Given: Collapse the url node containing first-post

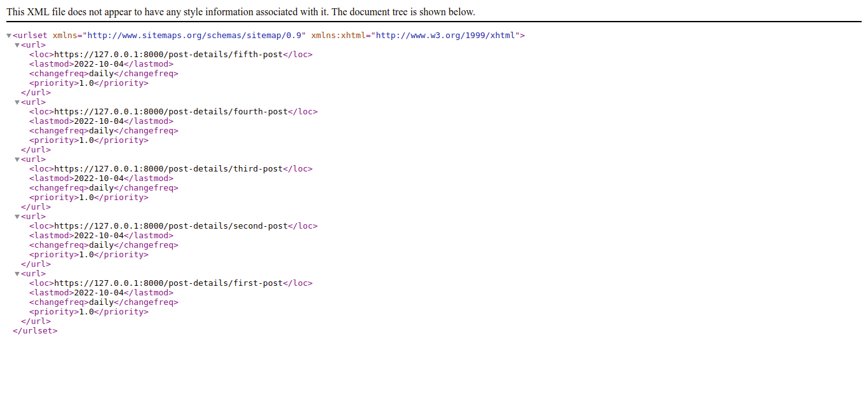Looking at the screenshot, I should coord(17,274).
